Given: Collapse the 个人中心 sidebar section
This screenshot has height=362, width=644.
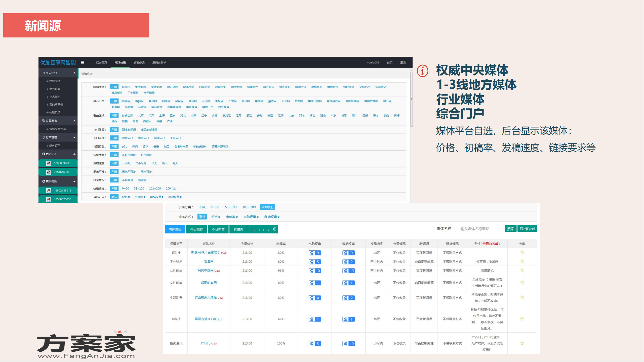Looking at the screenshot, I should pos(74,73).
